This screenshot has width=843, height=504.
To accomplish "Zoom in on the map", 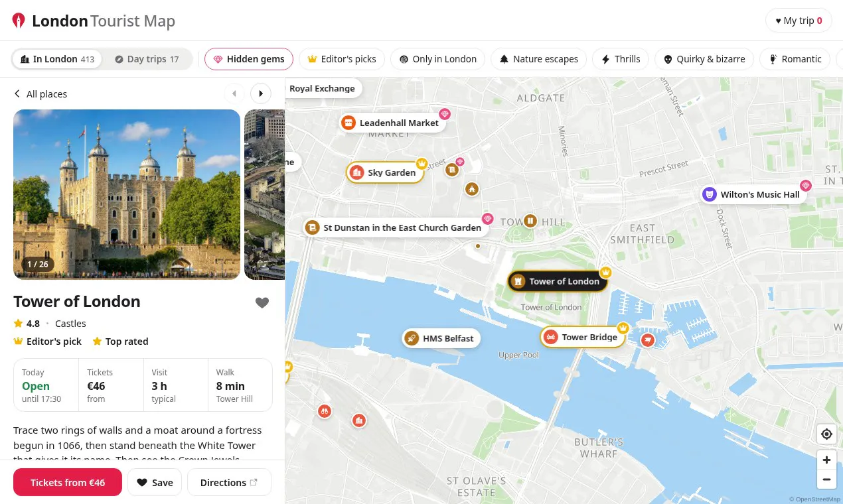I will (826, 460).
